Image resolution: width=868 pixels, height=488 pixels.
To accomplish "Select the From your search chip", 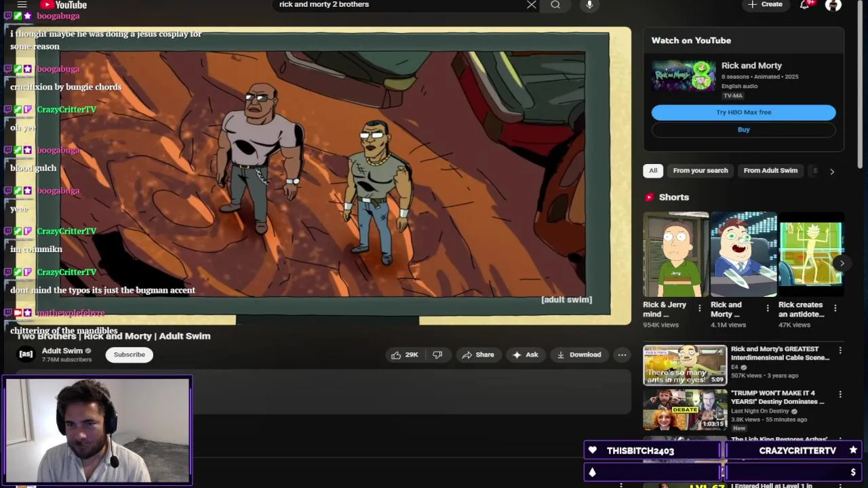I will click(700, 170).
